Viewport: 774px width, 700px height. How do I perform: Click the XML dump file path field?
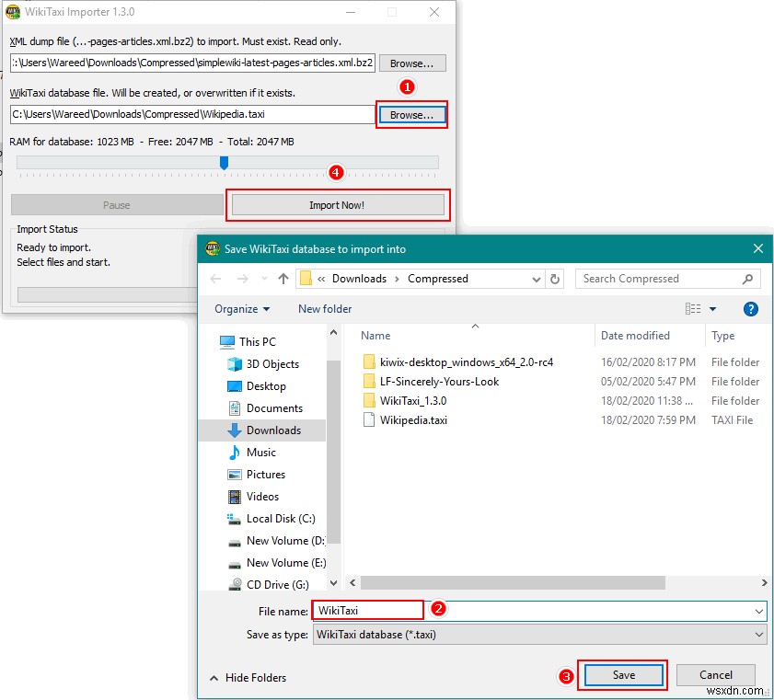[x=192, y=63]
